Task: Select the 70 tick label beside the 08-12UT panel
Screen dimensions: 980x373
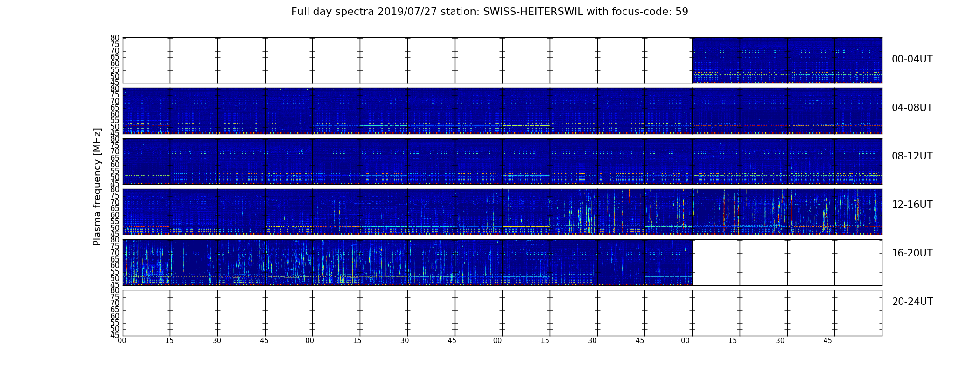Action: (115, 152)
